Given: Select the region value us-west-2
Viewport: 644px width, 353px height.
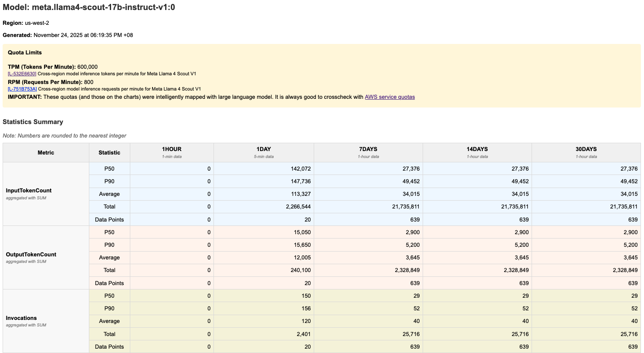Looking at the screenshot, I should [x=37, y=23].
